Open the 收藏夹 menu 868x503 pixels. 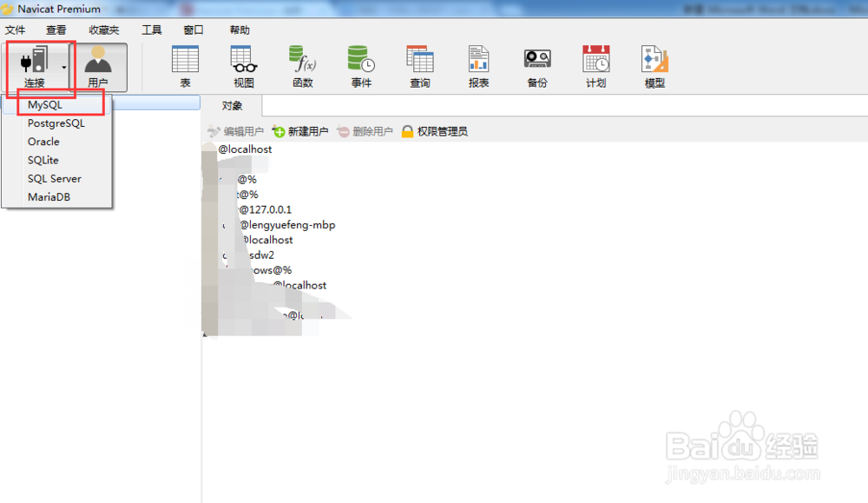point(104,30)
